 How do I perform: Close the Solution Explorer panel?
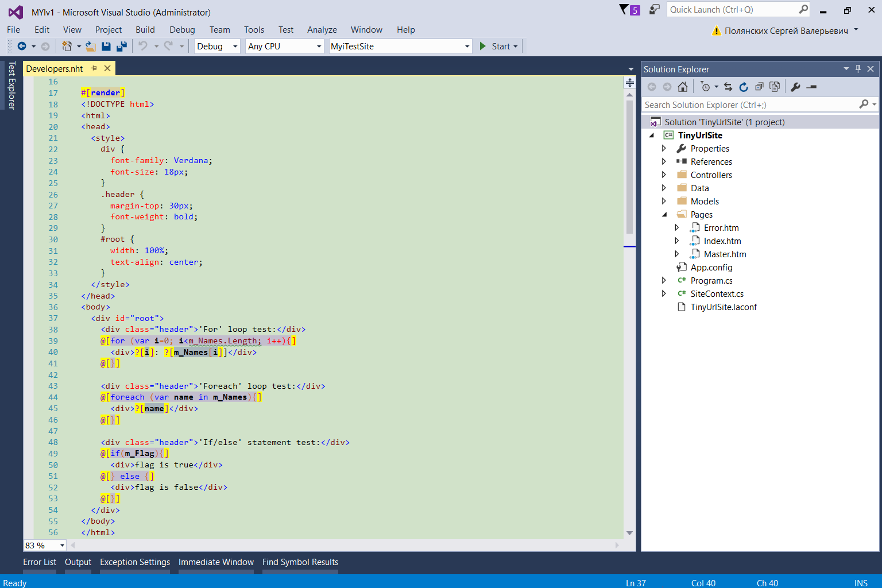[x=871, y=68]
